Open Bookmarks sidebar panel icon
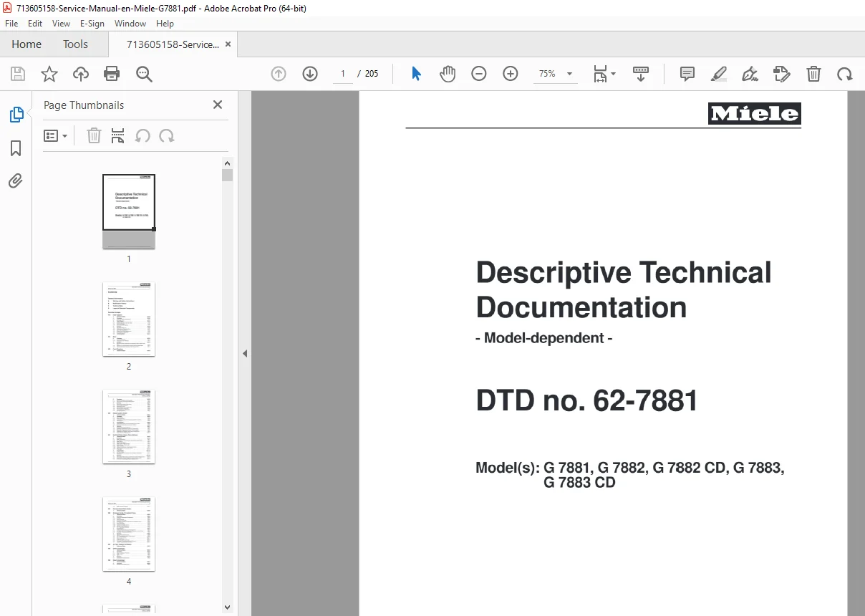 (16, 148)
